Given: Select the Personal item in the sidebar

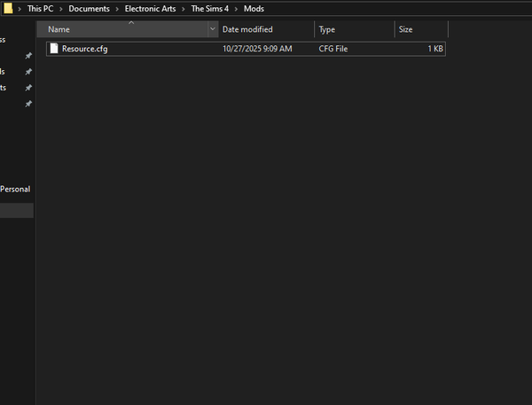Looking at the screenshot, I should tap(15, 189).
